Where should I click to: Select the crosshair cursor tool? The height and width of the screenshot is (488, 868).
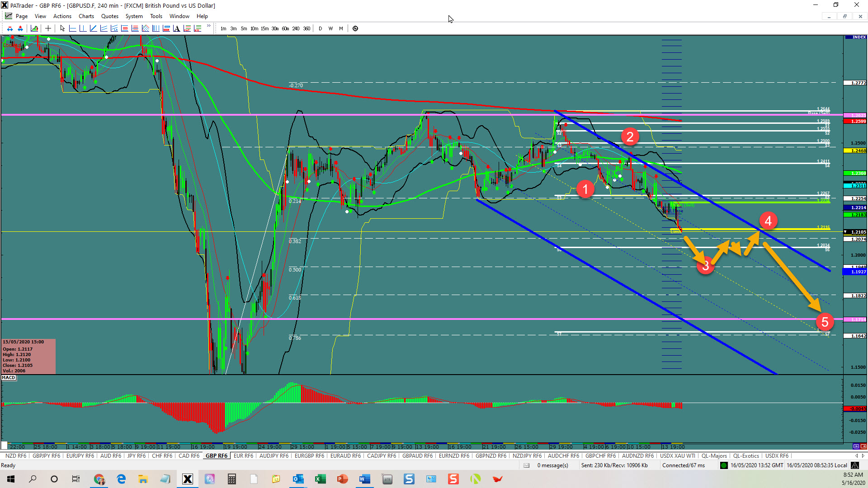pyautogui.click(x=48, y=28)
